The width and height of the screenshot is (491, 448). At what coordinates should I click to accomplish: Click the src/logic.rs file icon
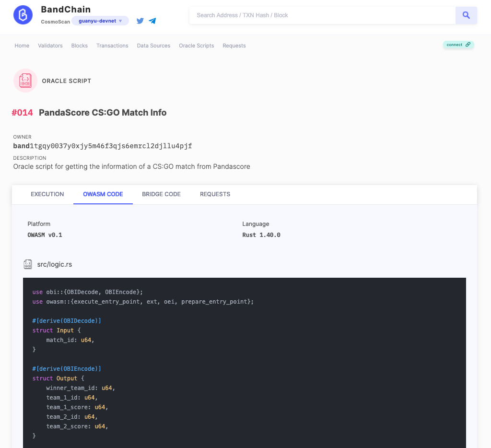click(28, 264)
